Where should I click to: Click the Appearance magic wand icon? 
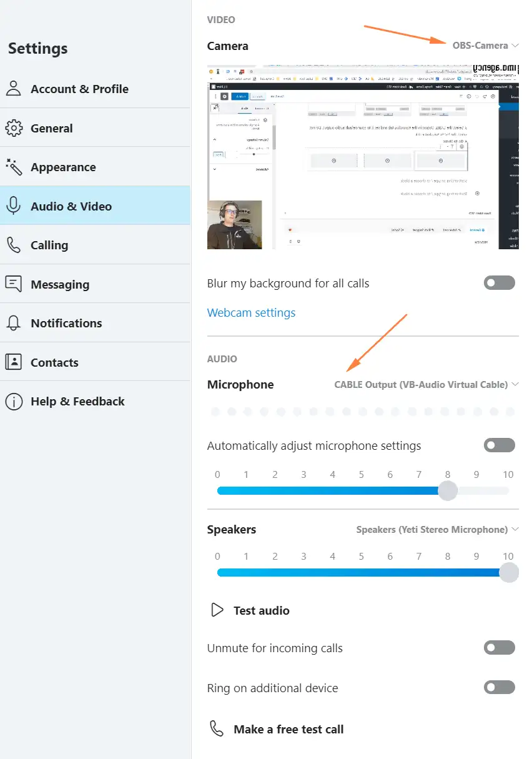[x=13, y=167]
